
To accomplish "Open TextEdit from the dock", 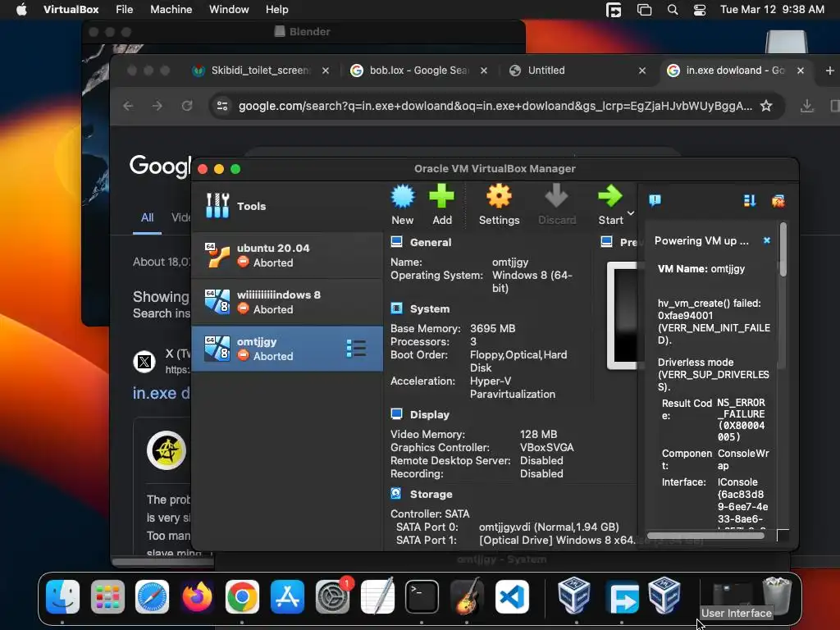I will coord(377,596).
